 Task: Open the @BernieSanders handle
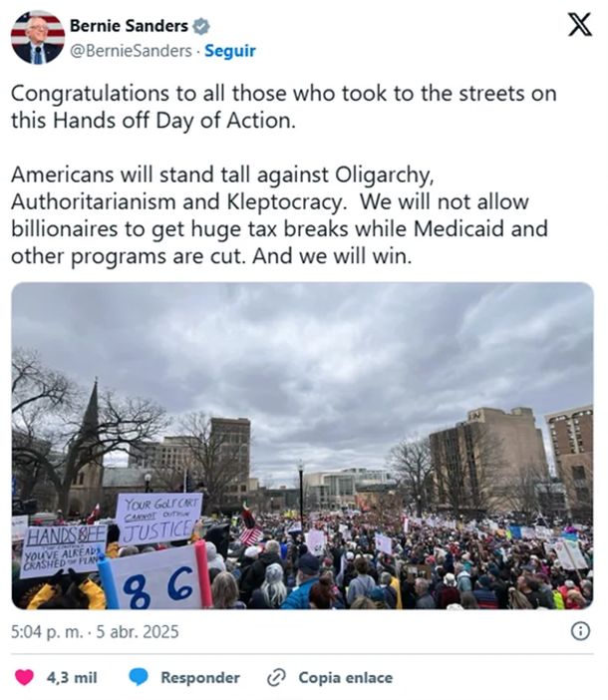point(131,51)
